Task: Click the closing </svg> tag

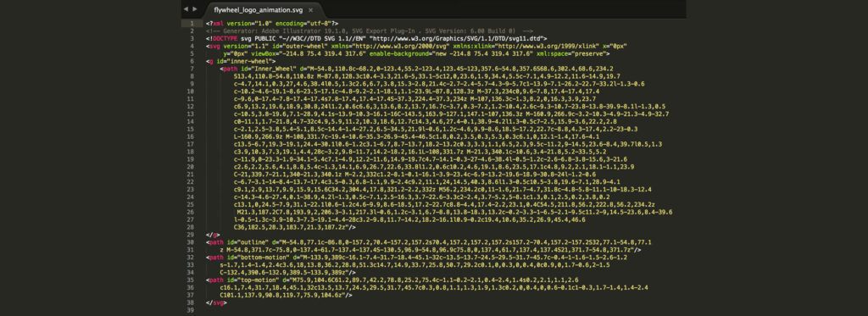Action: tap(216, 302)
